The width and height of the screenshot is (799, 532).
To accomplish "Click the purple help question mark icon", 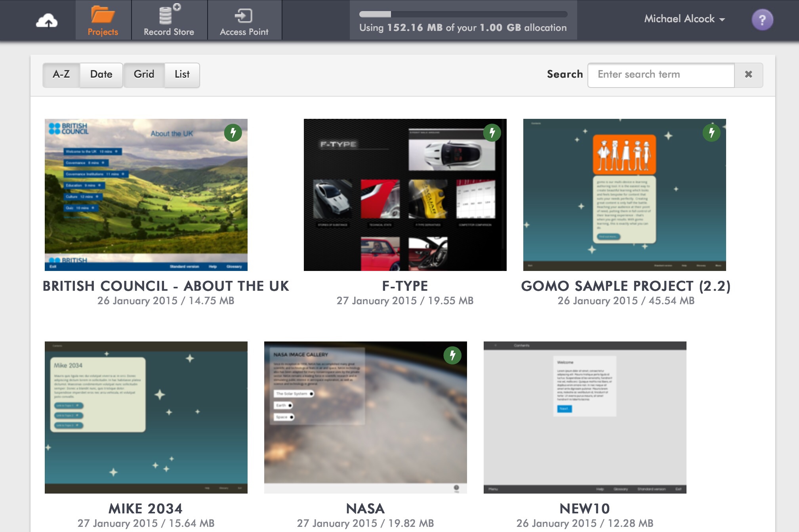I will coord(762,20).
